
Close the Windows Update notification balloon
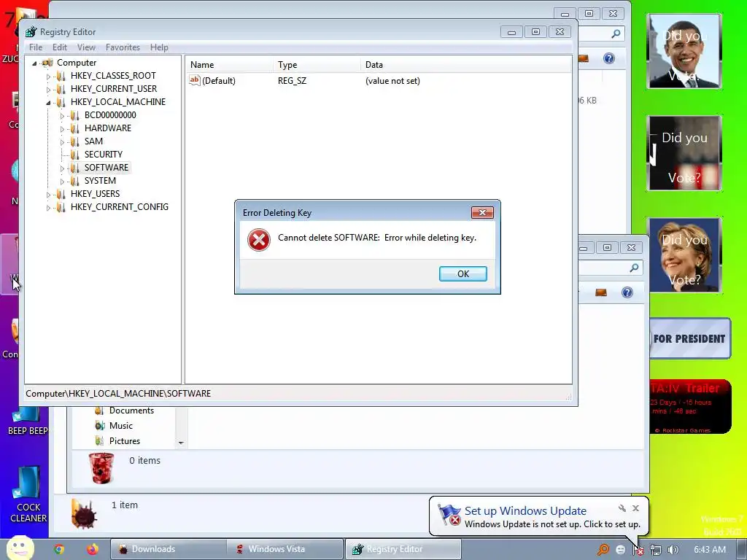point(635,508)
